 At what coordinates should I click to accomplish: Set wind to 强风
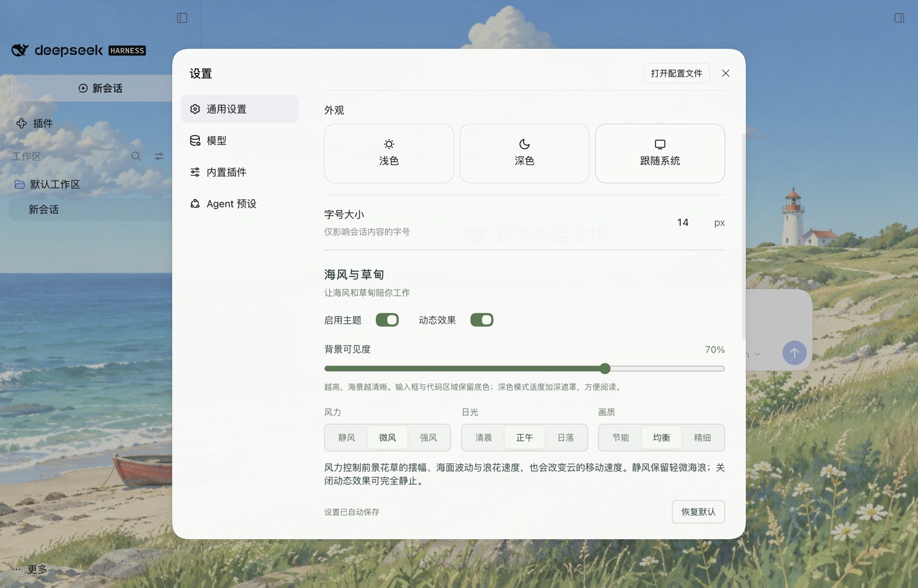pyautogui.click(x=428, y=438)
